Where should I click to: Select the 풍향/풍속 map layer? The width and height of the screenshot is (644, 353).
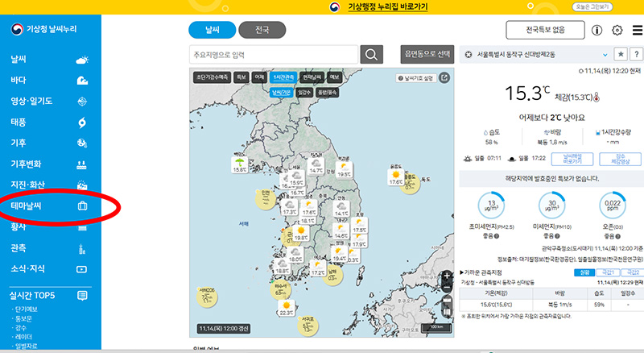point(328,93)
